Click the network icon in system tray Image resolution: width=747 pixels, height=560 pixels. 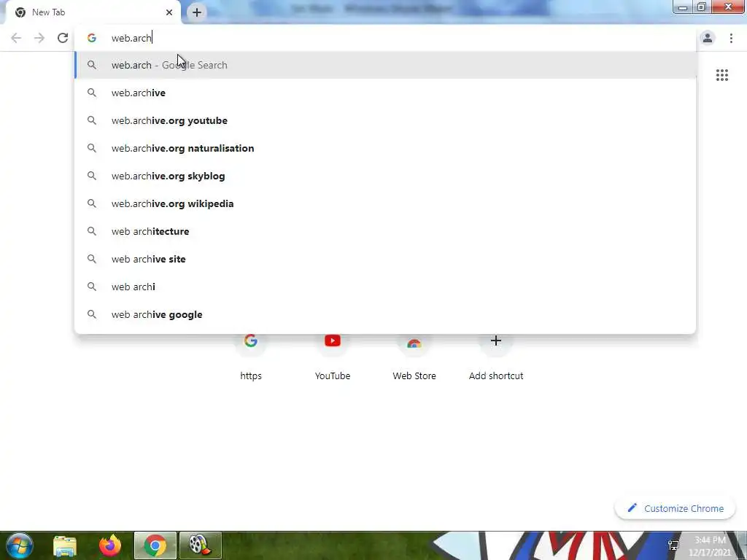coord(673,545)
